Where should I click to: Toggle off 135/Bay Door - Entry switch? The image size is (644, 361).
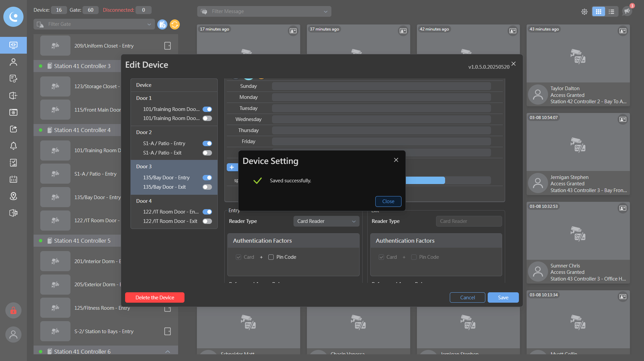207,178
